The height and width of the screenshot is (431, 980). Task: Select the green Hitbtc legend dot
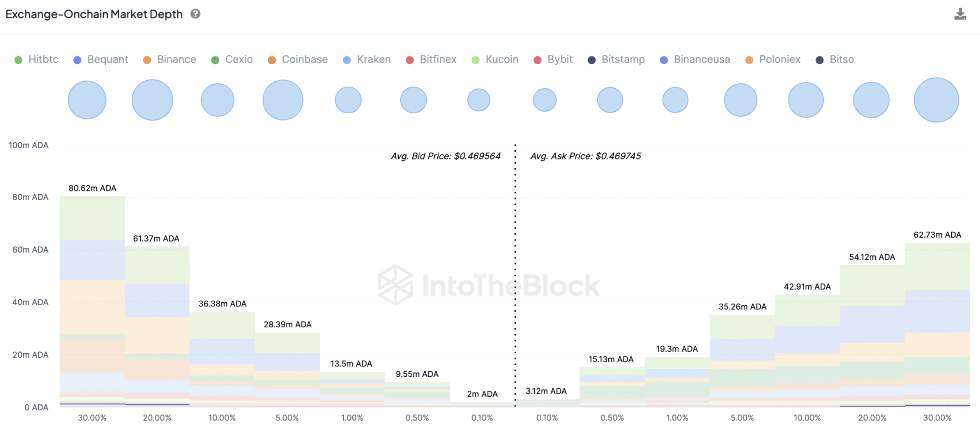pos(18,59)
